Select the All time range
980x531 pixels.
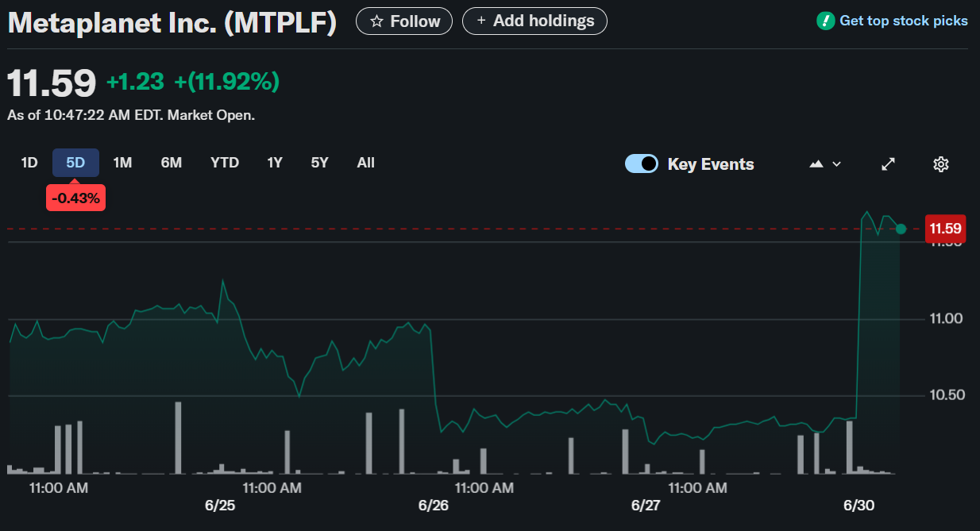point(365,163)
